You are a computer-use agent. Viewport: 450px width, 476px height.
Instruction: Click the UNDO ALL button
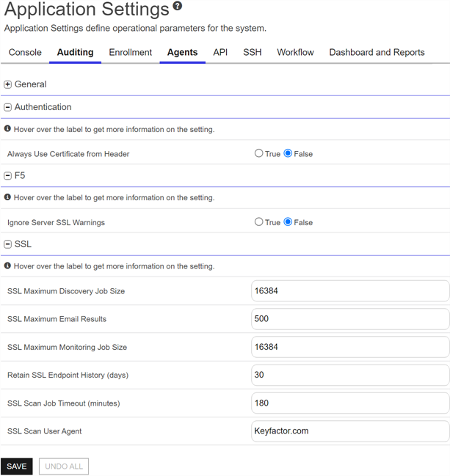point(64,466)
